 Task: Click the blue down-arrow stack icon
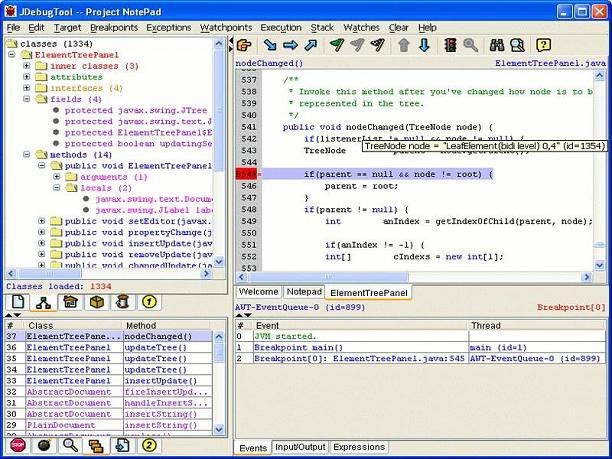[x=424, y=45]
